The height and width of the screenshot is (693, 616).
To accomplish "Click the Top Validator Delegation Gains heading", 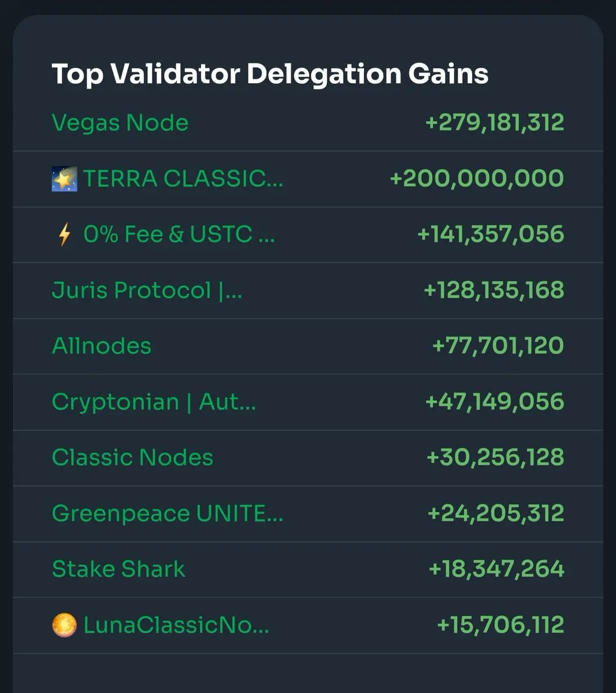I will pos(270,74).
